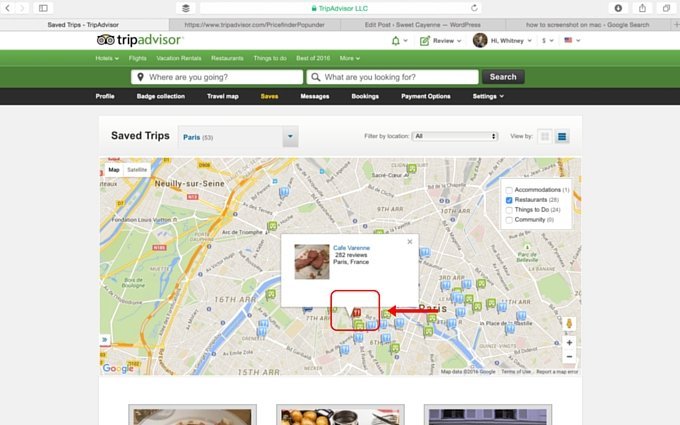The image size is (680, 425).
Task: Open the Paris (53) trip dropdown
Action: click(238, 137)
